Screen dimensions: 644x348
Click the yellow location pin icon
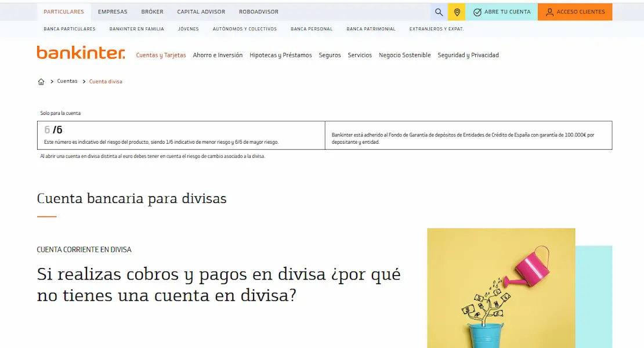click(457, 12)
